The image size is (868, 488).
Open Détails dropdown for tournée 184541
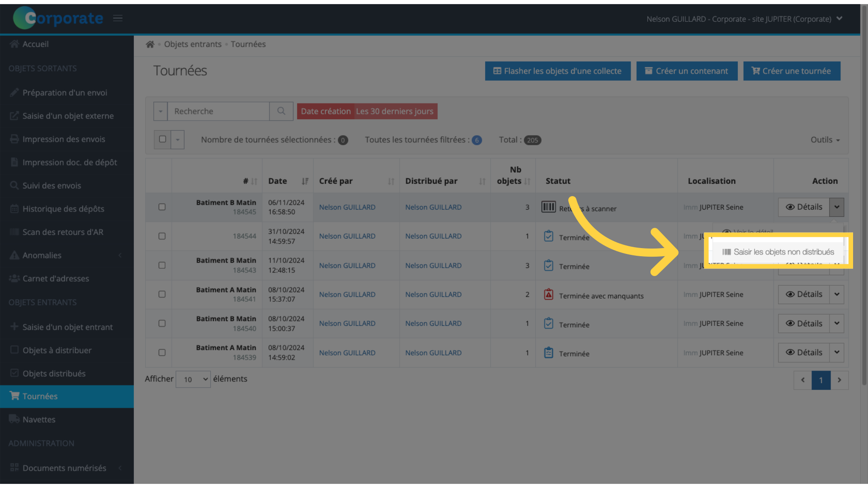(x=837, y=295)
